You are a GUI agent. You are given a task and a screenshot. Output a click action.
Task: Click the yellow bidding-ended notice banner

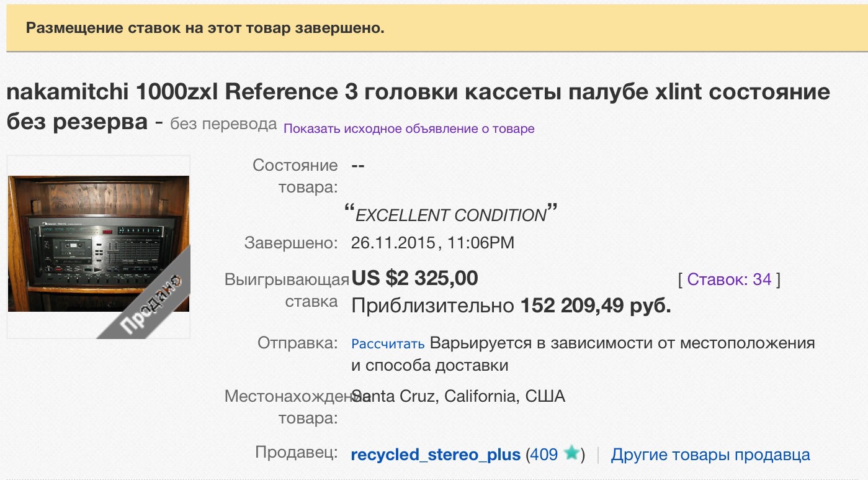click(x=434, y=29)
